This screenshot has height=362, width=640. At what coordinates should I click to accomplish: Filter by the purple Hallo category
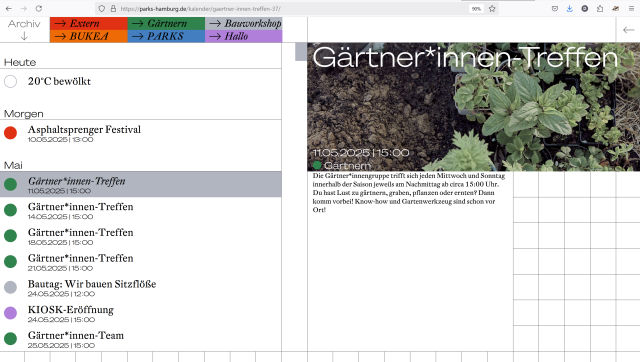pos(244,36)
